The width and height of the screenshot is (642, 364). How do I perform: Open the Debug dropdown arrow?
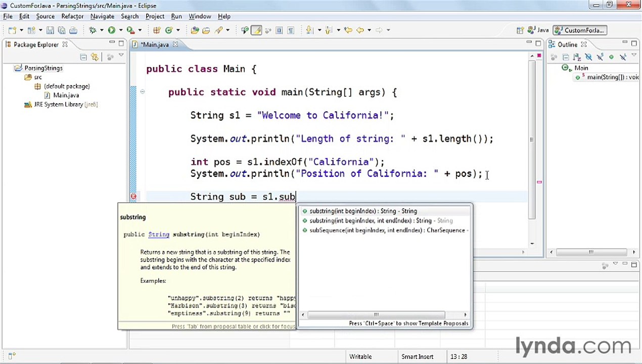(102, 30)
